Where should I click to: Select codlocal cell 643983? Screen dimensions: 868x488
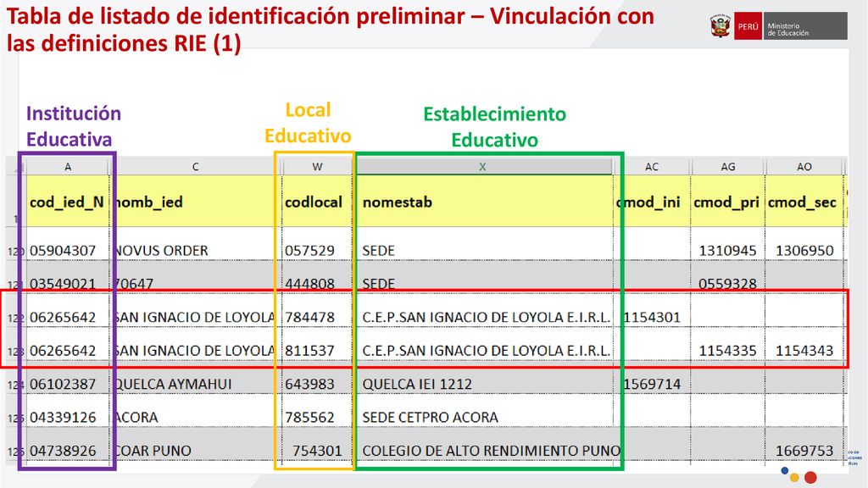click(x=317, y=378)
